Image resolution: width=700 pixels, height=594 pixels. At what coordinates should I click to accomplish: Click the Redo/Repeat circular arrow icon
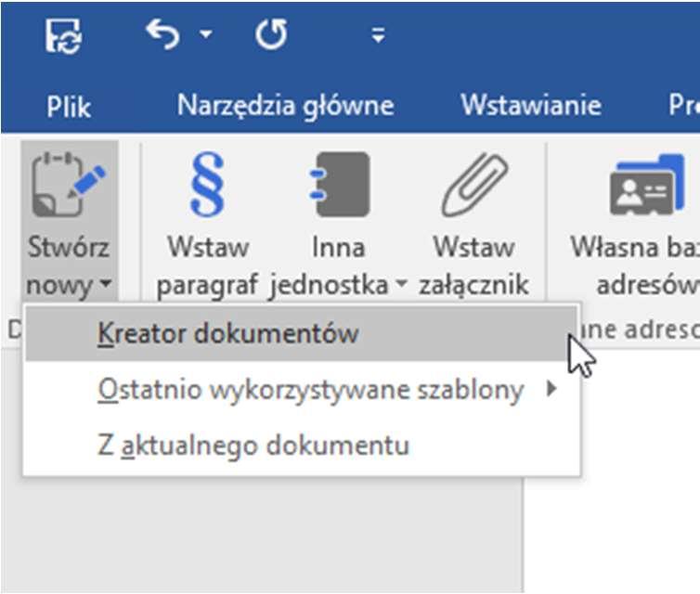(x=271, y=34)
